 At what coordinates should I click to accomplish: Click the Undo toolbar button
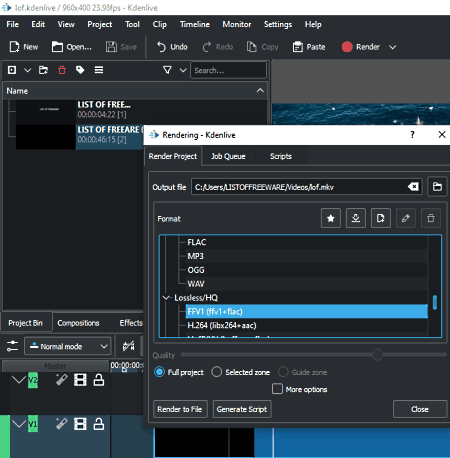click(172, 47)
